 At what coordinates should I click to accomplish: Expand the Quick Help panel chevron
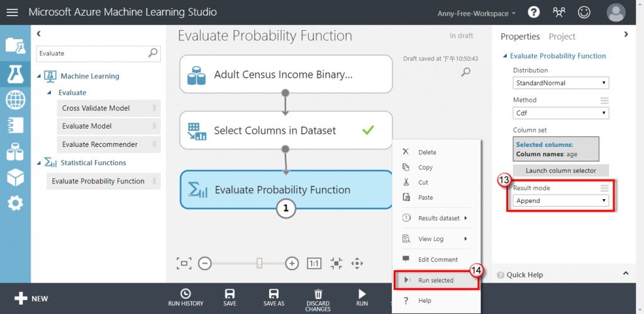626,273
